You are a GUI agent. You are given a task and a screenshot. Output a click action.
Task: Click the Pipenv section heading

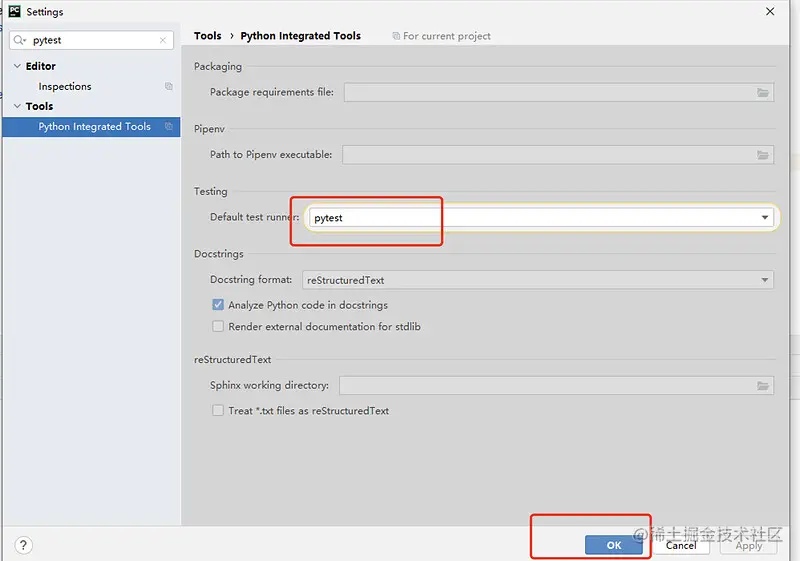[209, 129]
